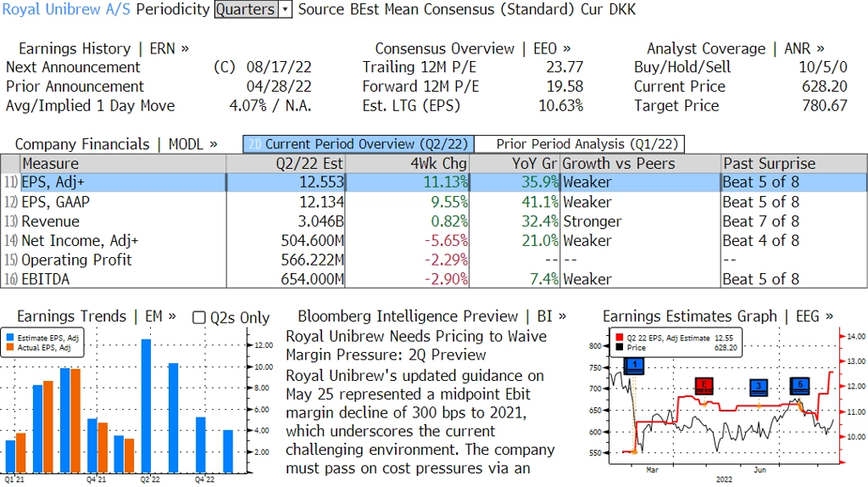Viewport: 868px width, 487px height.
Task: Select the EBITDA measure row
Action: 434,278
